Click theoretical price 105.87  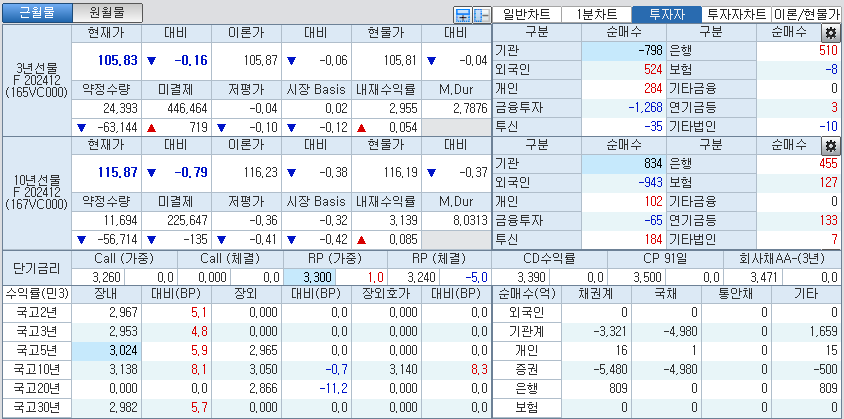[x=247, y=60]
